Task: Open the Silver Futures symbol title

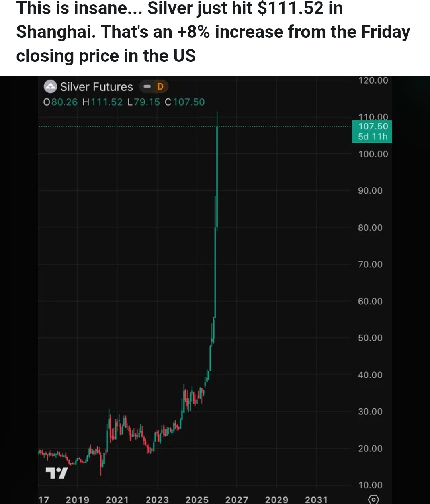Action: (96, 87)
